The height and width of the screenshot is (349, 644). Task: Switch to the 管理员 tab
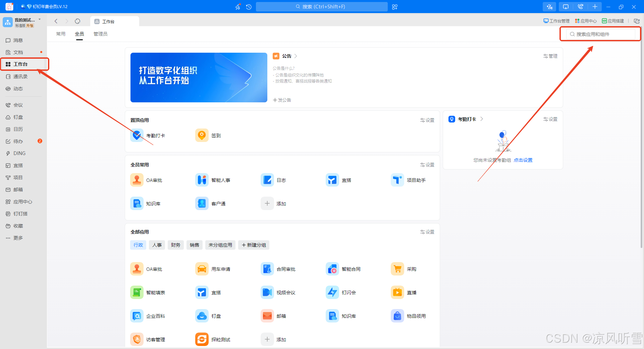(100, 34)
